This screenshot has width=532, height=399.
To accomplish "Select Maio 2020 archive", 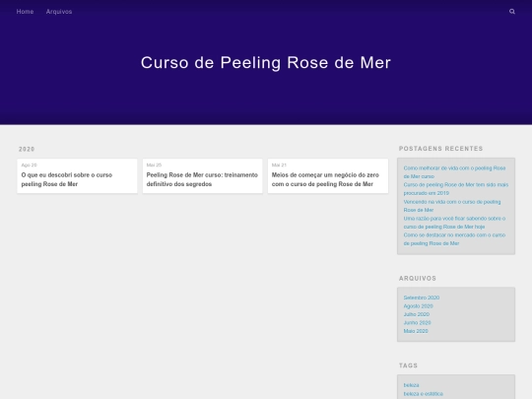I will (x=416, y=331).
